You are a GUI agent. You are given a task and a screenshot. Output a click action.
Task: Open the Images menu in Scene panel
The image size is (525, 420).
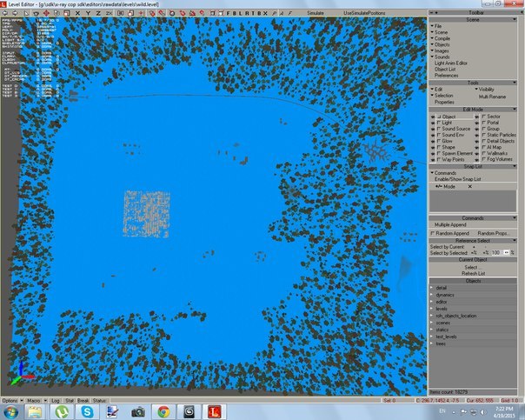pos(440,51)
